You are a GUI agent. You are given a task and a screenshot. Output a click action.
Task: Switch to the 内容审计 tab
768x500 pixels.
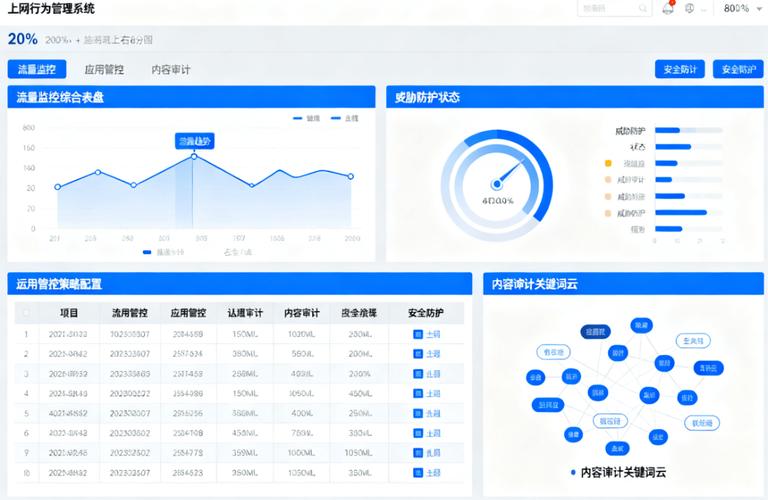tap(171, 70)
